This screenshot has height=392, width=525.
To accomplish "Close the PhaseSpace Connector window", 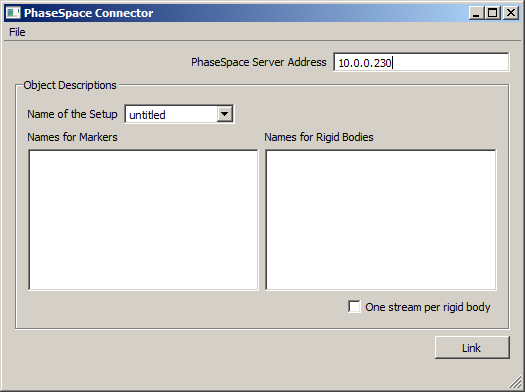I will pos(511,13).
